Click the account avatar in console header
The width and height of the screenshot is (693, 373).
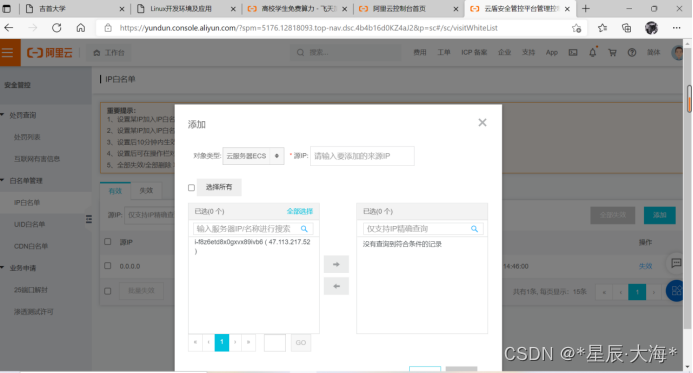(x=677, y=53)
